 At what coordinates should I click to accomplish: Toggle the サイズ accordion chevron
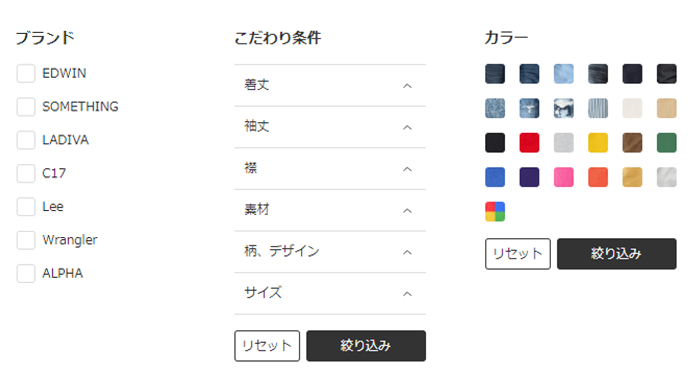point(407,294)
